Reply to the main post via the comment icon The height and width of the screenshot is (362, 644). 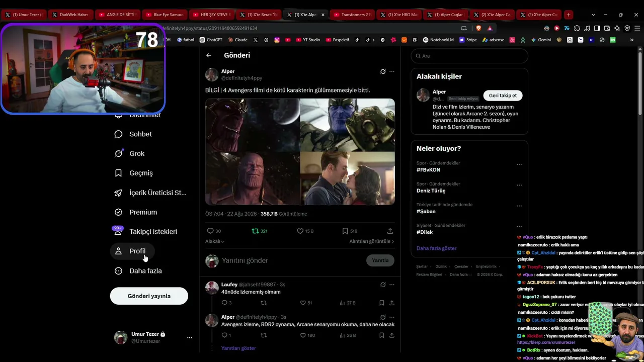pos(210,231)
